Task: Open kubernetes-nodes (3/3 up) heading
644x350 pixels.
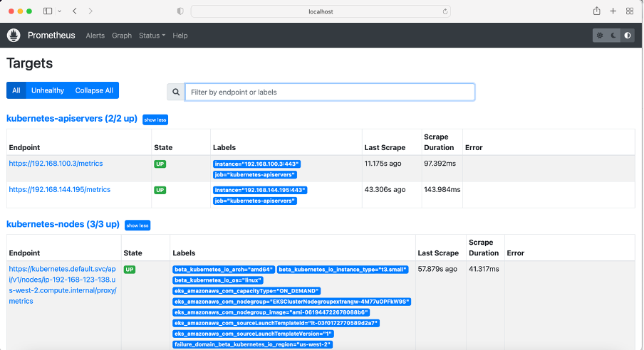Action: point(63,224)
